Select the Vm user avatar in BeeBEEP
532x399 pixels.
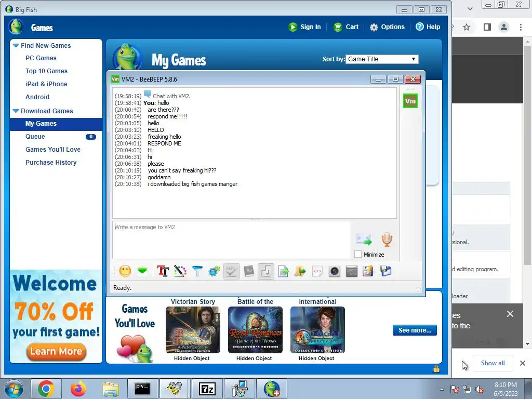click(410, 101)
